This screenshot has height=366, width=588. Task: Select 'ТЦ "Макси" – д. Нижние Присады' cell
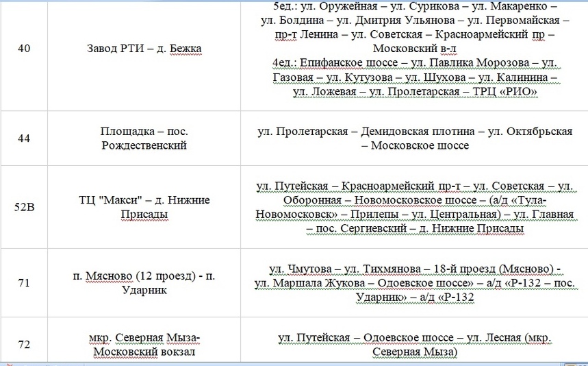pyautogui.click(x=144, y=207)
